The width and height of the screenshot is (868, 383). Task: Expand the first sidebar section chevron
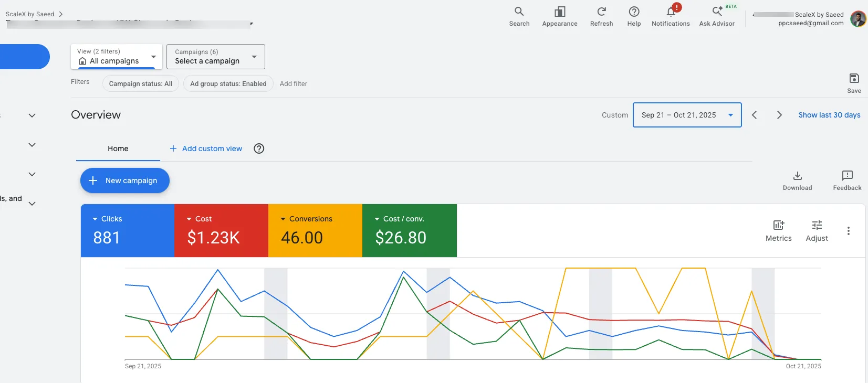[32, 115]
